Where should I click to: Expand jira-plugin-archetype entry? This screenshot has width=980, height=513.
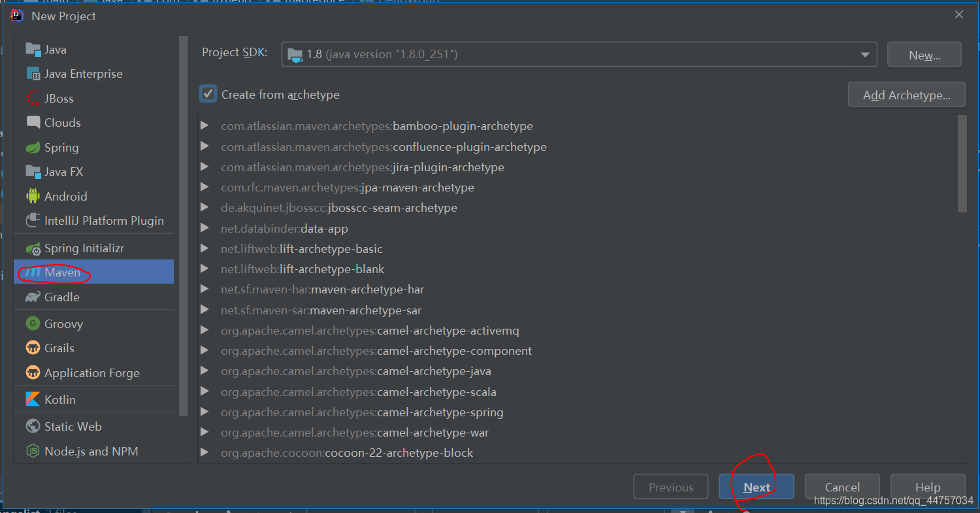pyautogui.click(x=205, y=167)
